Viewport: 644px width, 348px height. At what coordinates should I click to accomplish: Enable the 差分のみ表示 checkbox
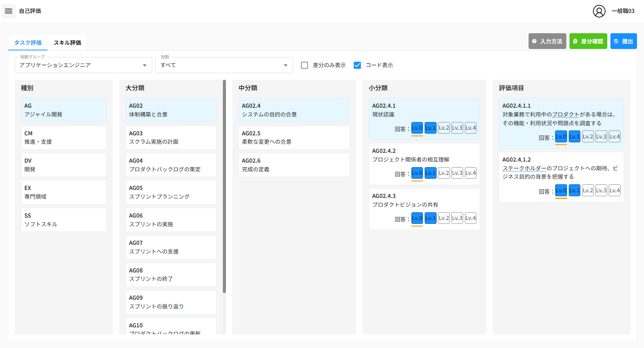click(305, 65)
